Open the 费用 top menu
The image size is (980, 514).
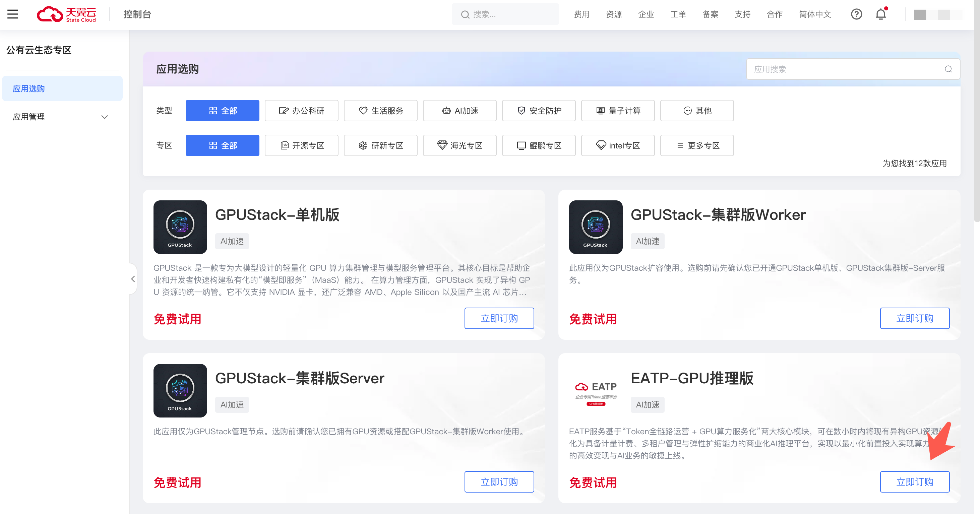(582, 14)
